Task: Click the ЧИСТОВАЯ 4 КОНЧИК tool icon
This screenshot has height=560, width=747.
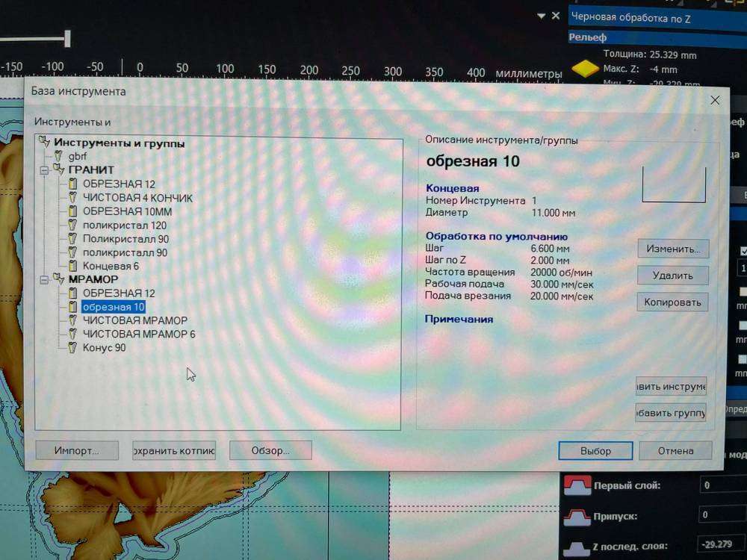Action: tap(72, 198)
